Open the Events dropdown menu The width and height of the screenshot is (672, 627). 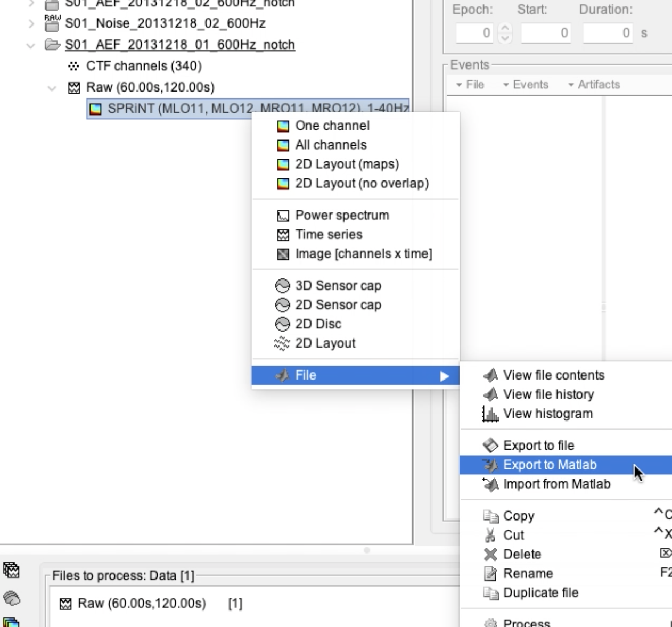pyautogui.click(x=526, y=85)
